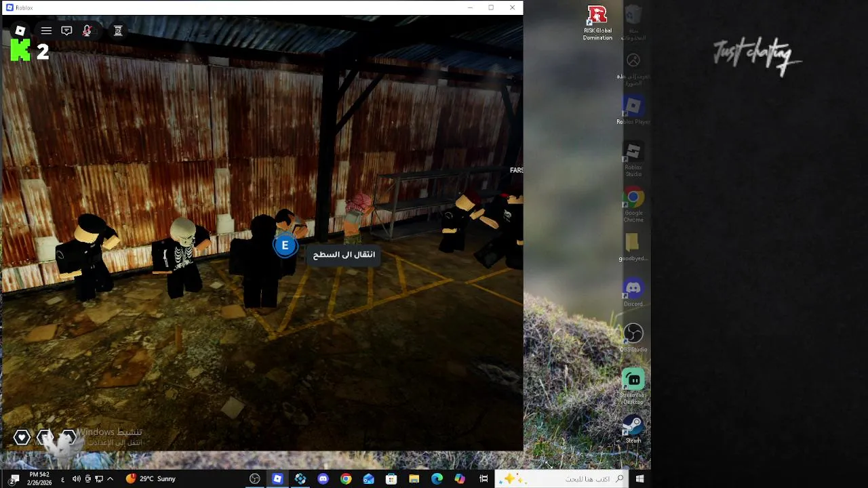Viewport: 868px width, 488px height.
Task: Switch to Discord on the taskbar
Action: point(323,479)
